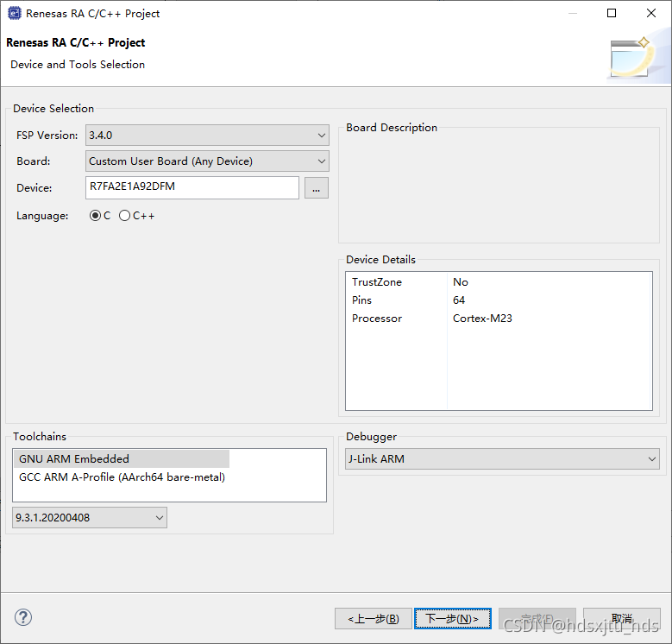Image resolution: width=672 pixels, height=644 pixels.
Task: Minimize the project wizard window
Action: [x=573, y=13]
